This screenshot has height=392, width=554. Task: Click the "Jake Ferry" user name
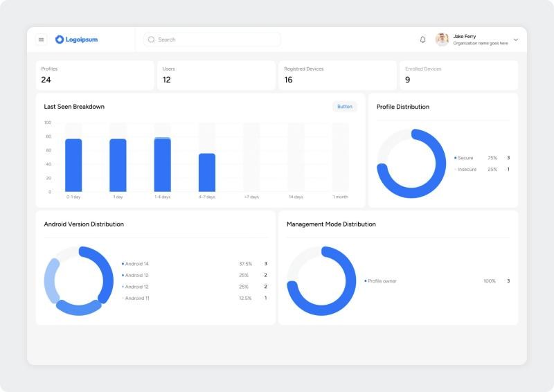click(x=464, y=37)
